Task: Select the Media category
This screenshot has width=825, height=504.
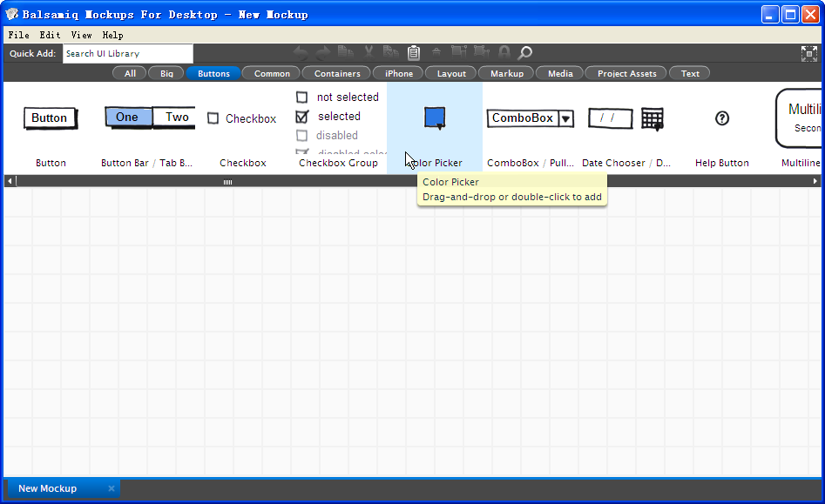Action: click(x=560, y=73)
